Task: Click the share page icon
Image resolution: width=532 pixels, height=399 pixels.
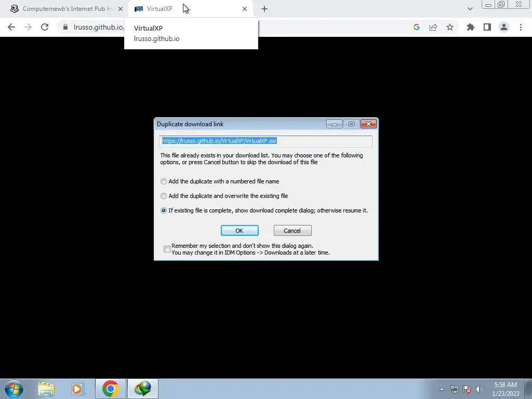Action: pyautogui.click(x=433, y=27)
